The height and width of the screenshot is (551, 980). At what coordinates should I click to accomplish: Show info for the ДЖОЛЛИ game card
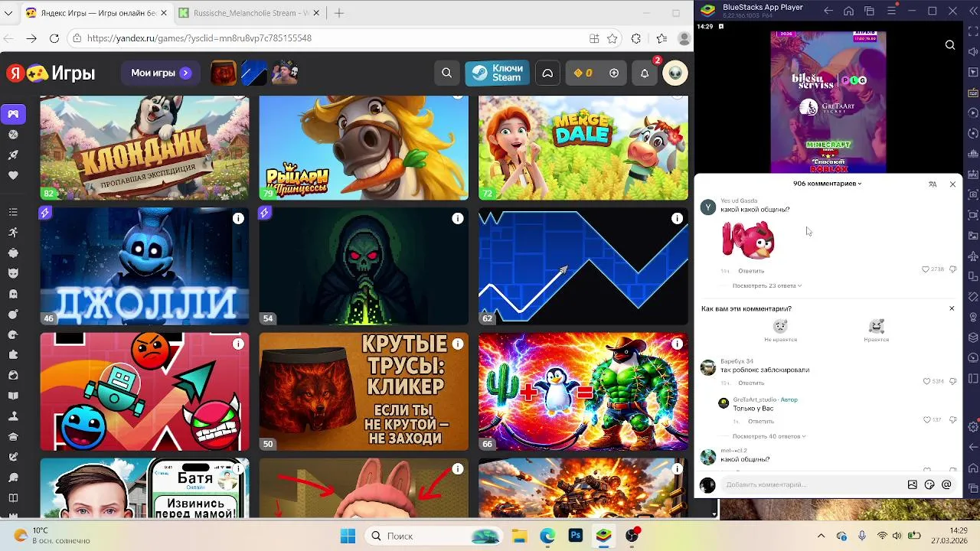click(x=238, y=219)
